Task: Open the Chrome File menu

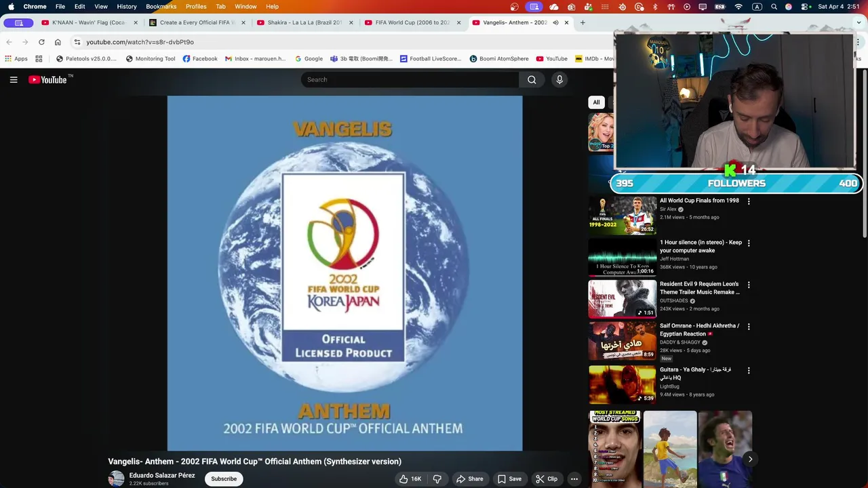Action: [x=60, y=7]
